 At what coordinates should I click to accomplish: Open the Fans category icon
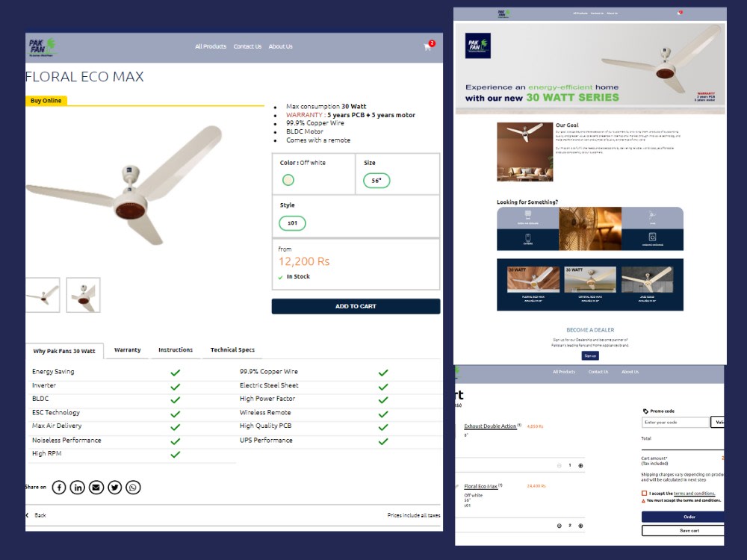point(652,215)
